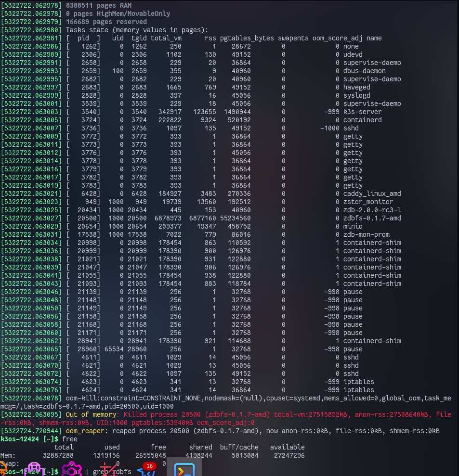Click the 'iptables' name in pid 4624 row
Screen dimensions: 459x476
point(358,390)
